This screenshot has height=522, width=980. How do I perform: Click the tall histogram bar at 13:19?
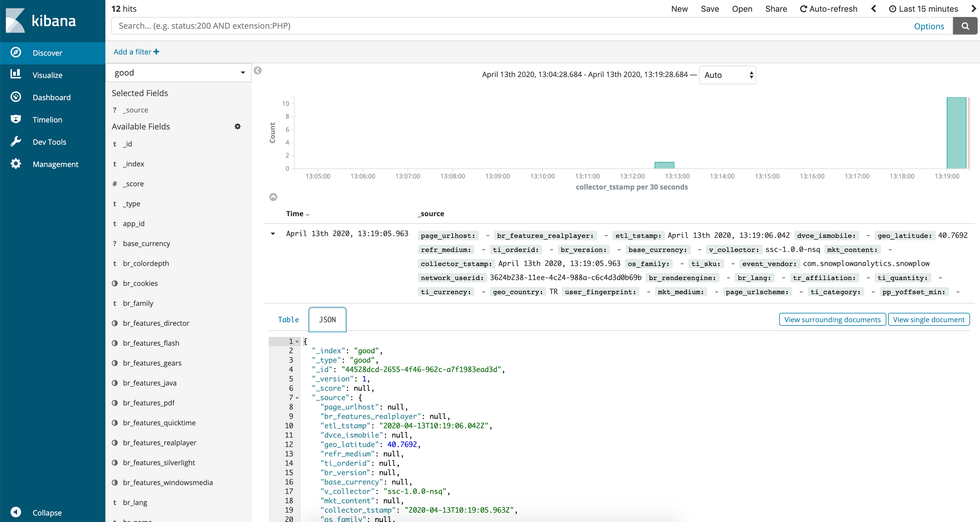pyautogui.click(x=956, y=133)
